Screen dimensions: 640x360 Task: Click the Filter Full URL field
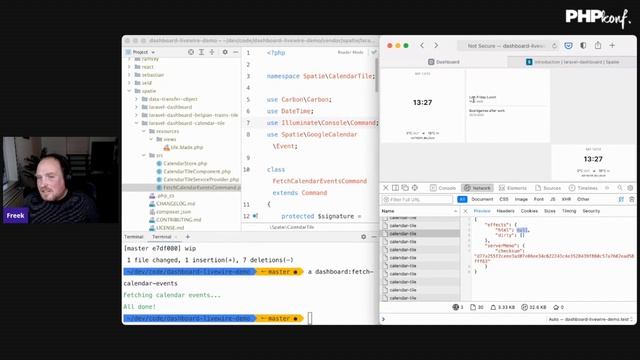point(417,199)
